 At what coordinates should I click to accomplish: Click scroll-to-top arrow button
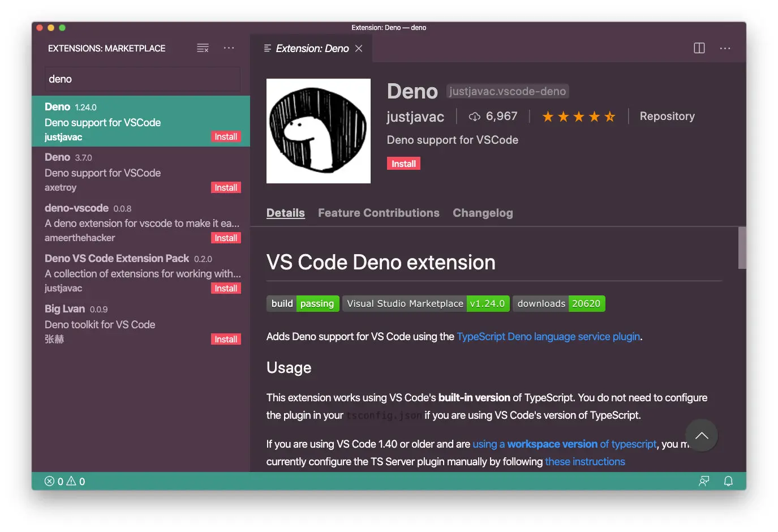point(702,435)
